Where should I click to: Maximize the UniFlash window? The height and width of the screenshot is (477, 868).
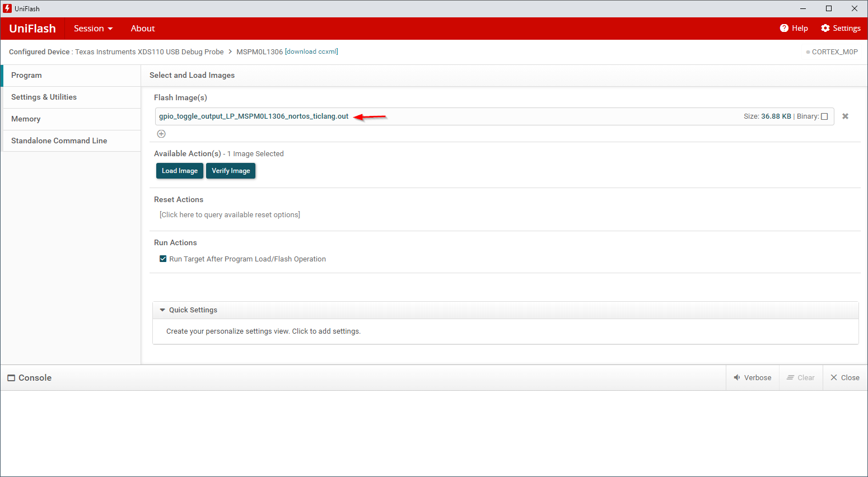point(829,8)
